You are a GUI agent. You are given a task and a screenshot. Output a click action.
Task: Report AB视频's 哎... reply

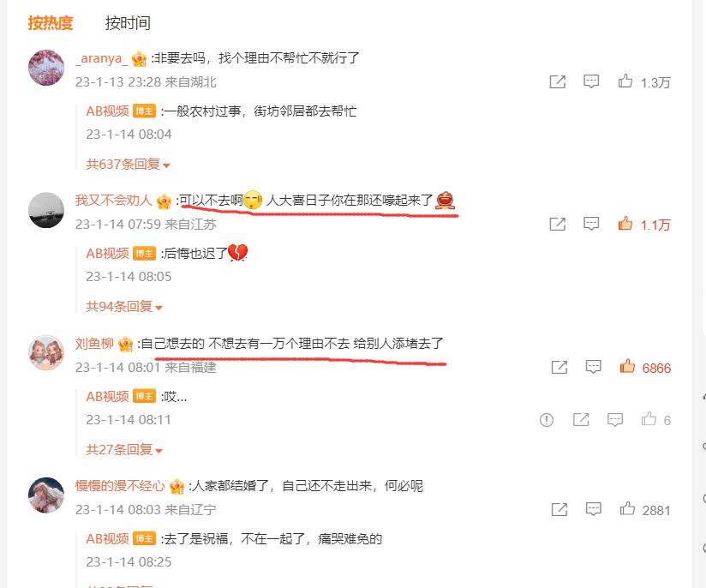pyautogui.click(x=546, y=420)
